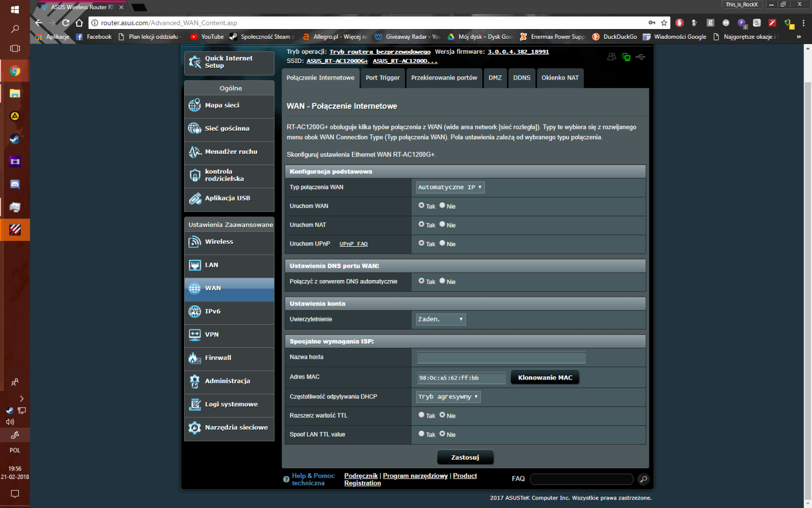
Task: Switch to Port Trigger tab
Action: coord(383,78)
